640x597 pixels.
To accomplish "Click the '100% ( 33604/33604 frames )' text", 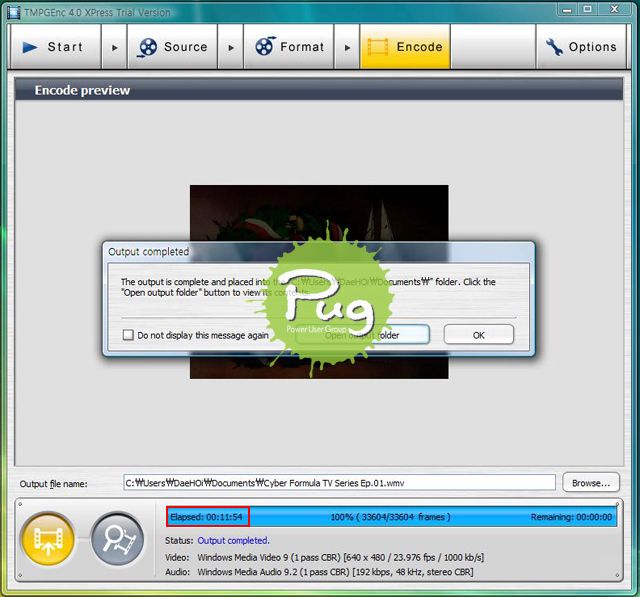I will (x=391, y=517).
